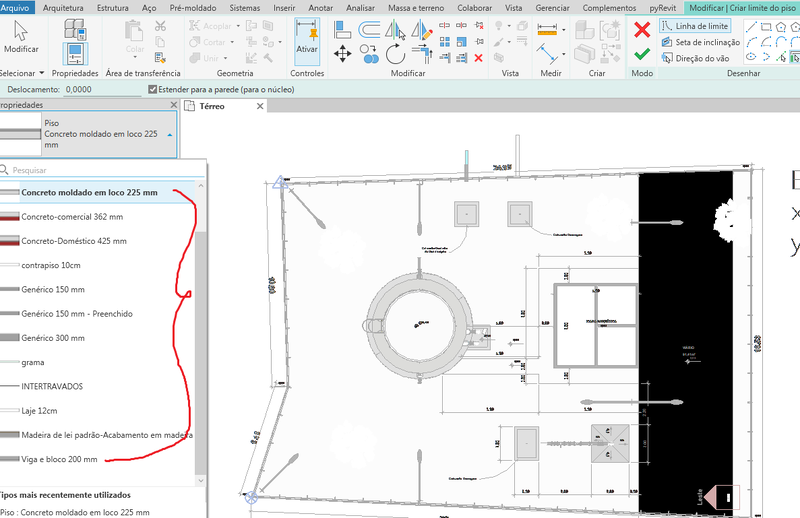Click the Modificar arrow tool
Image resolution: width=800 pixels, height=518 pixels.
click(21, 36)
